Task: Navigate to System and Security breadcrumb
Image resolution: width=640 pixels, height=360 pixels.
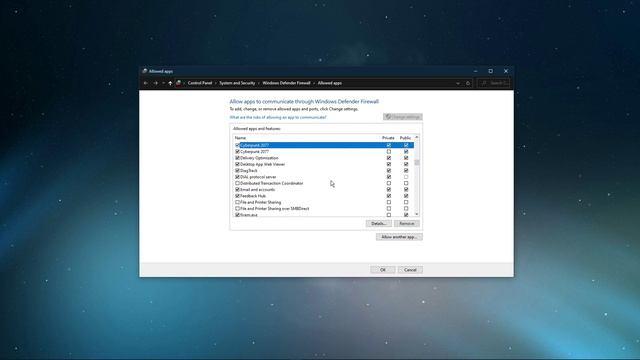Action: pyautogui.click(x=237, y=83)
